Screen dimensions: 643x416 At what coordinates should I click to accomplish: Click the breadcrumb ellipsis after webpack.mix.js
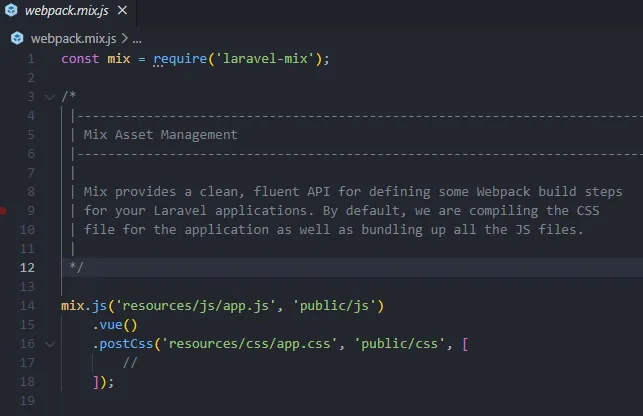click(138, 38)
